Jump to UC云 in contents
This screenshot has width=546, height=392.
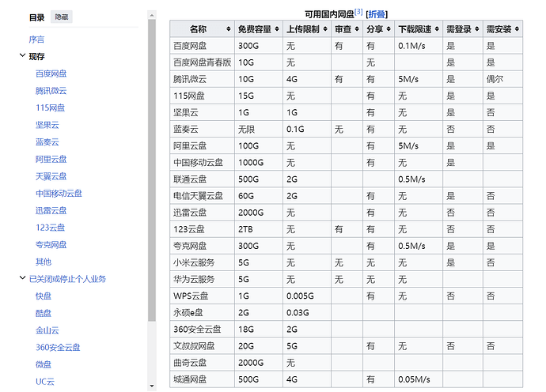click(x=45, y=382)
